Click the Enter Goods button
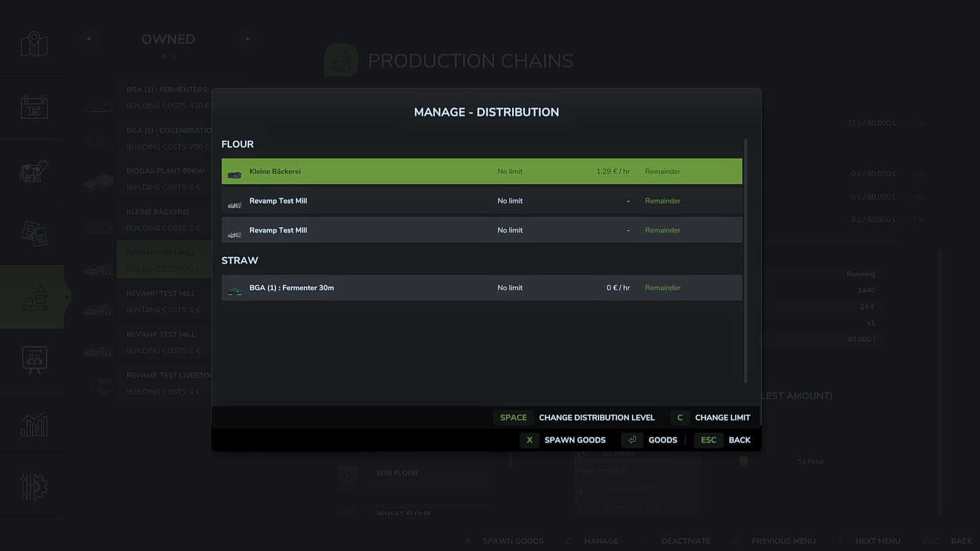The height and width of the screenshot is (551, 980). pyautogui.click(x=649, y=440)
